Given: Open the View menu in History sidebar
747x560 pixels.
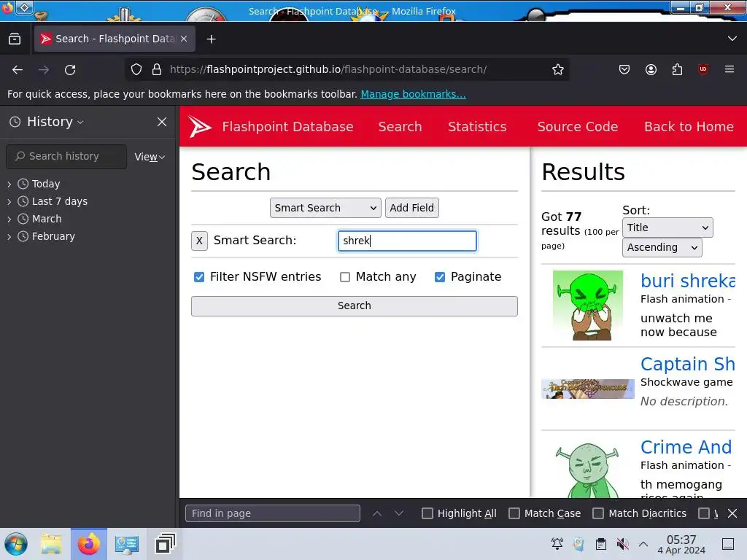Looking at the screenshot, I should point(150,157).
